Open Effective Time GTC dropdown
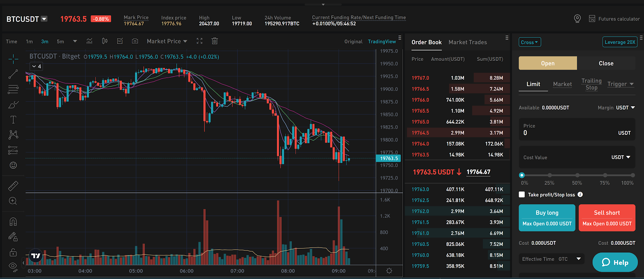 point(552,259)
